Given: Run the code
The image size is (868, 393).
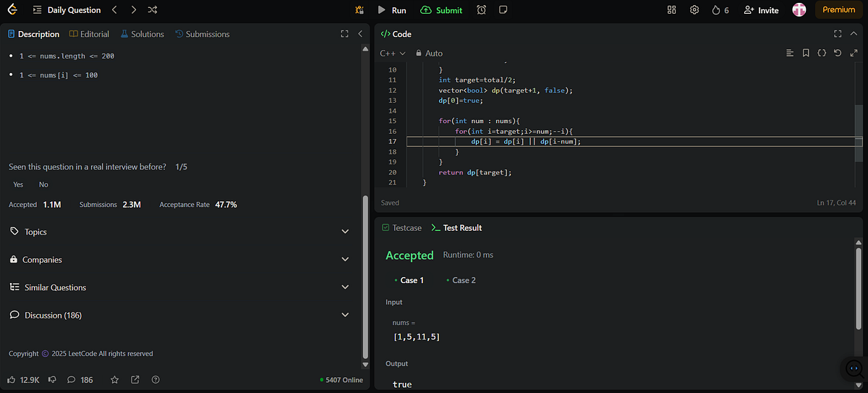Looking at the screenshot, I should [392, 10].
